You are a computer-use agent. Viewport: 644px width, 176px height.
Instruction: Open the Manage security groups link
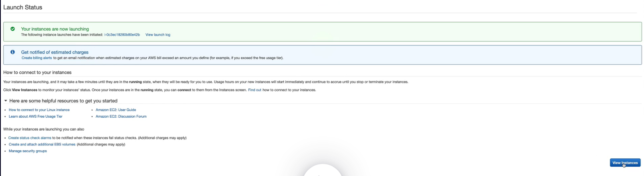coord(28,151)
